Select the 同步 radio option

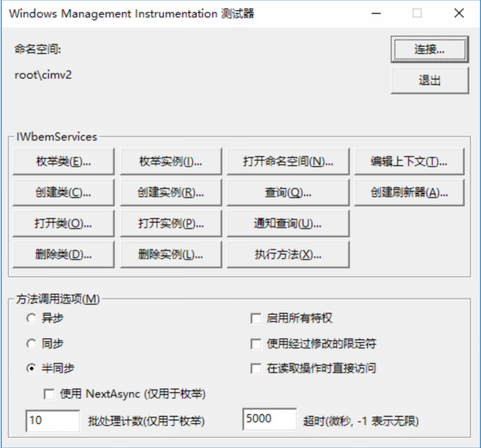(31, 344)
